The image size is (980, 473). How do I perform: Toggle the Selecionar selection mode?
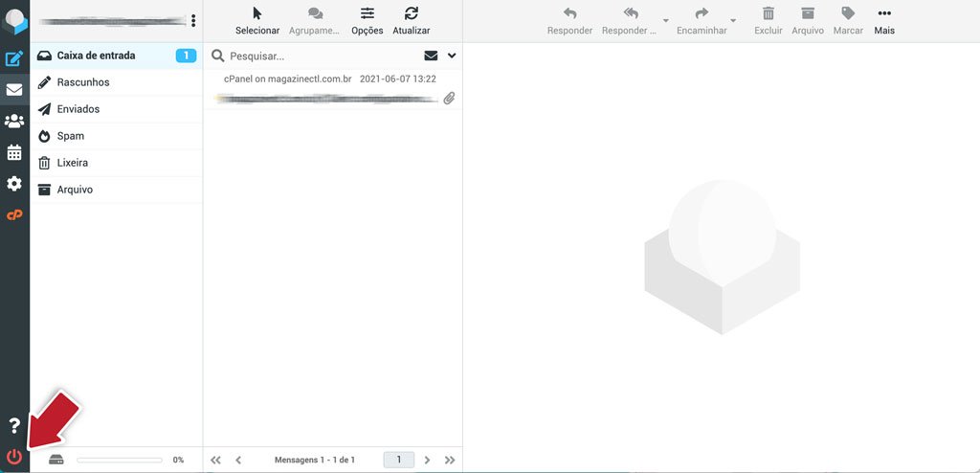coord(257,21)
